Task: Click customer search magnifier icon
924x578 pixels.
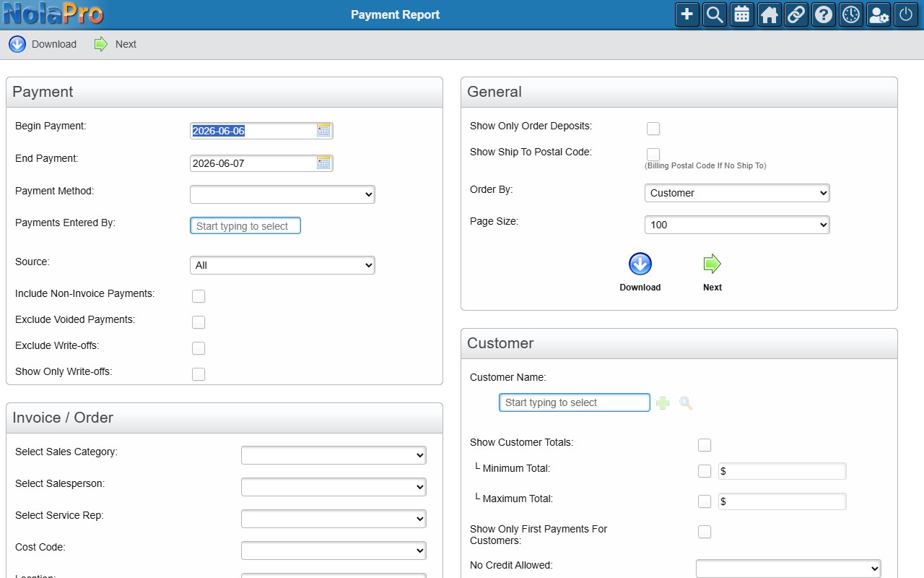Action: coord(686,403)
